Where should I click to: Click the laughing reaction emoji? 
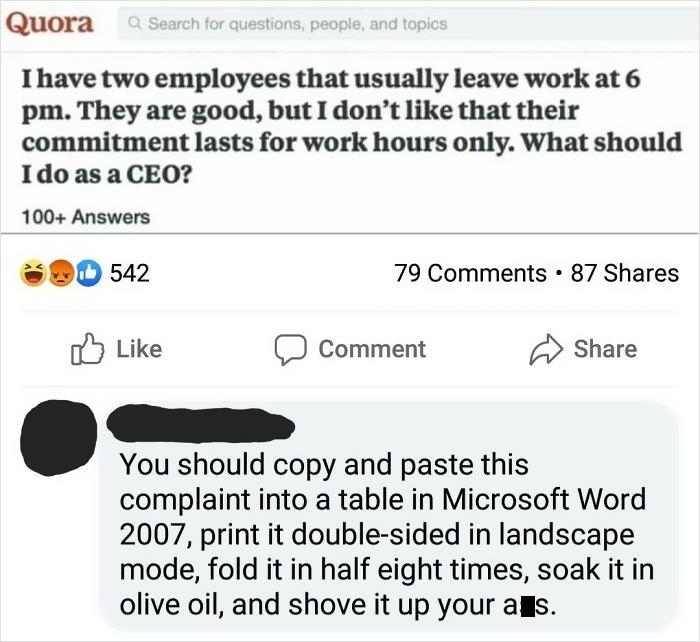(34, 273)
